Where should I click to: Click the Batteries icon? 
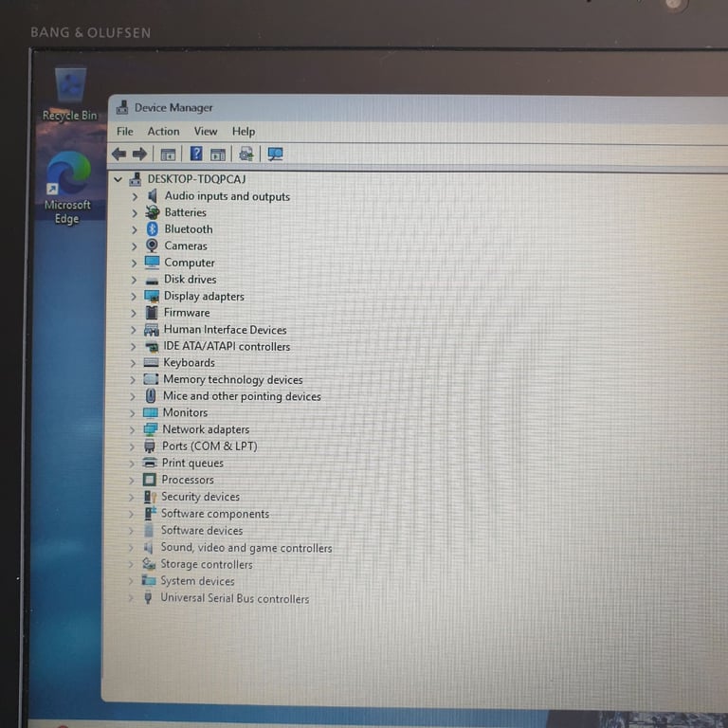click(x=153, y=212)
